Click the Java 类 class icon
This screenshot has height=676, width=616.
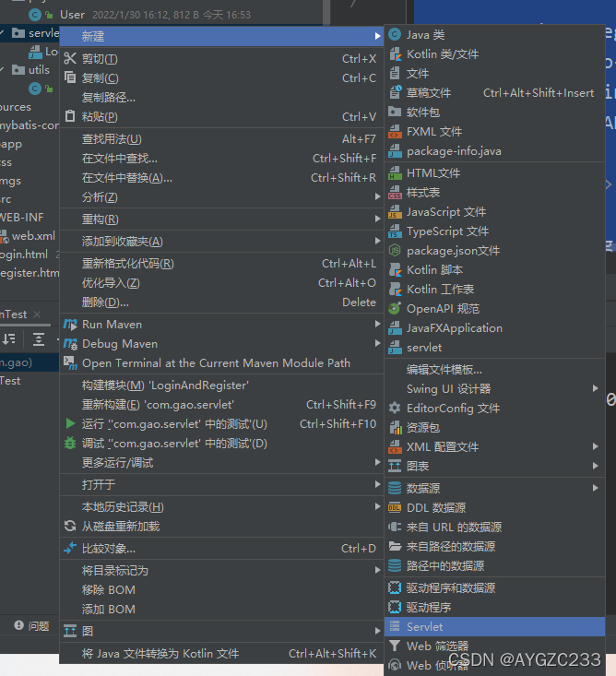pos(395,34)
